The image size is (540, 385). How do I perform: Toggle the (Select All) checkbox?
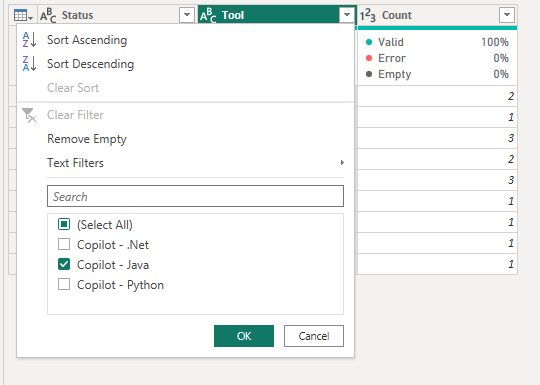(64, 224)
